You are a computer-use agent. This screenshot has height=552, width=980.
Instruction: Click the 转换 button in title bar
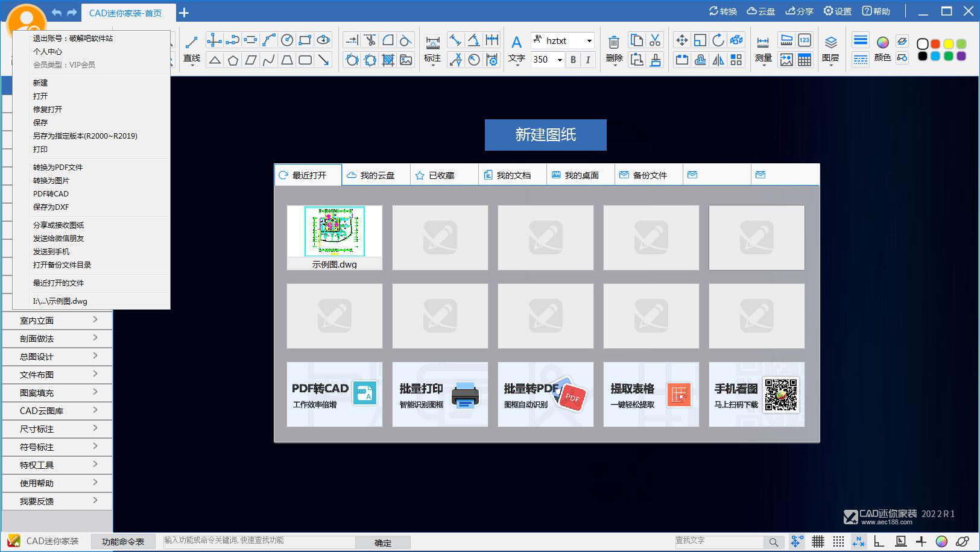[723, 11]
